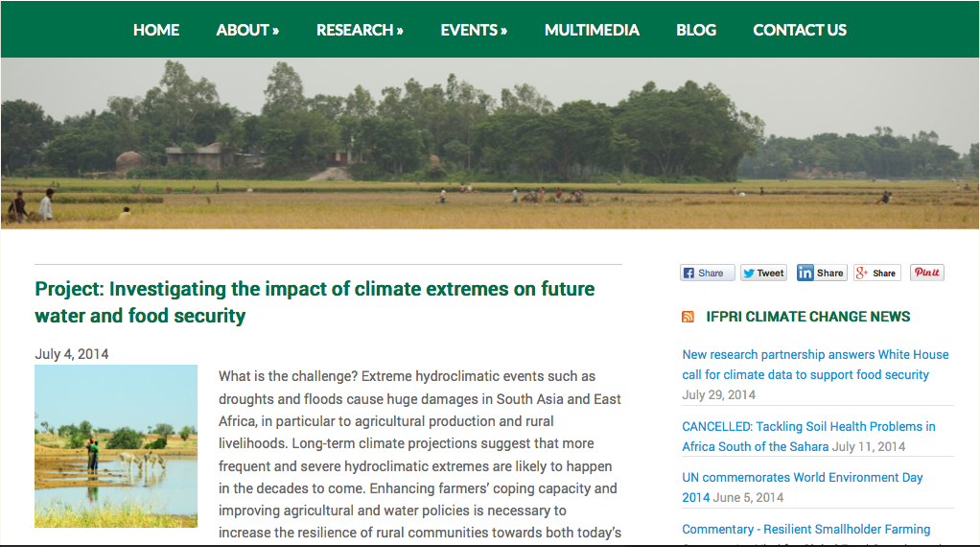Expand the About dropdown menu
Screen dimensions: 980x547
(247, 30)
